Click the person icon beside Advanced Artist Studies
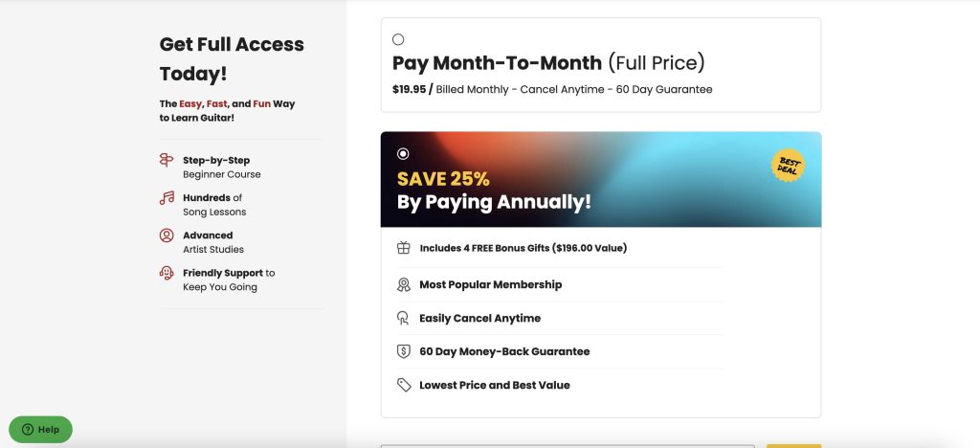The image size is (980, 448). [167, 235]
